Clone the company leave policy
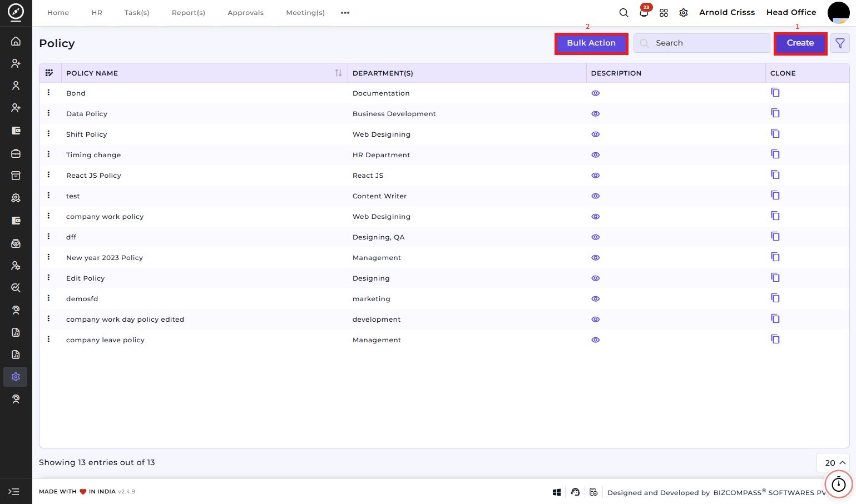The image size is (856, 504). [775, 339]
